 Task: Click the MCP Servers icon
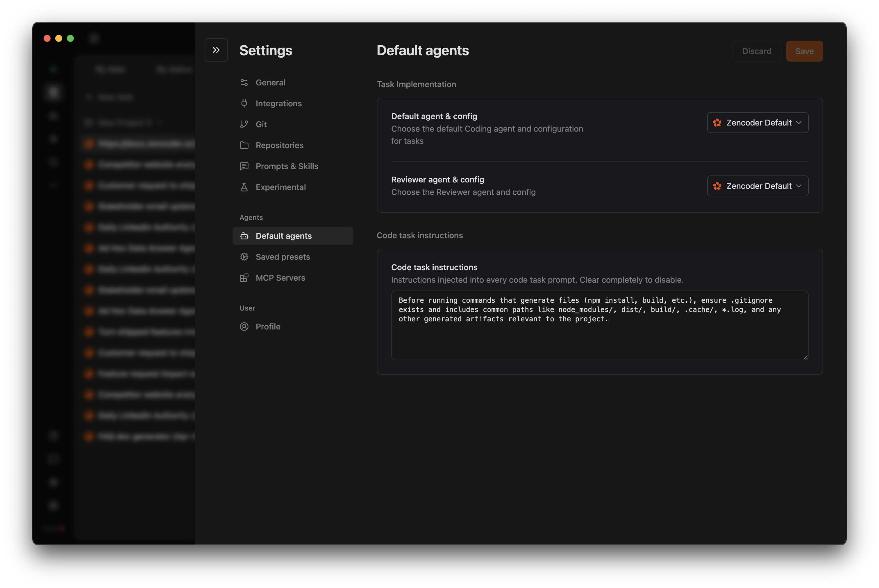pyautogui.click(x=244, y=277)
